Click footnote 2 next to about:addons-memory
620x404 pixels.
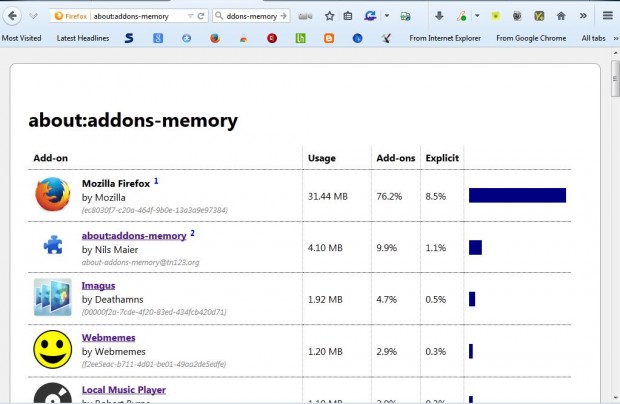[x=192, y=233]
